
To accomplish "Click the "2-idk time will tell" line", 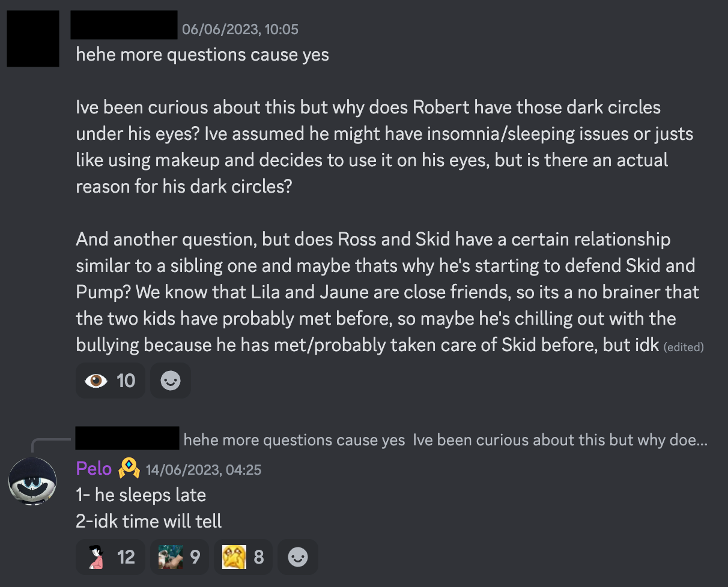I will click(x=149, y=521).
